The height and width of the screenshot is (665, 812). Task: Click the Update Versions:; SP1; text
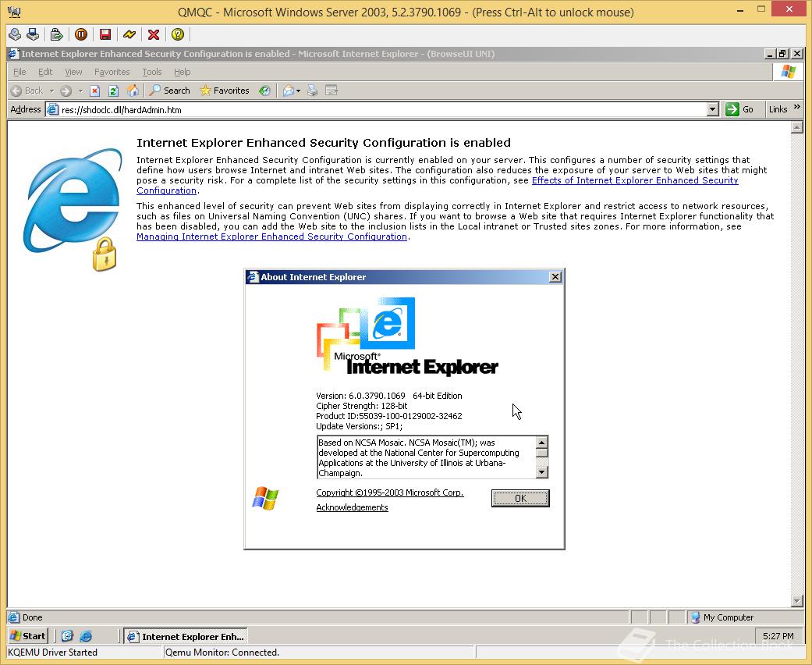[x=359, y=427]
